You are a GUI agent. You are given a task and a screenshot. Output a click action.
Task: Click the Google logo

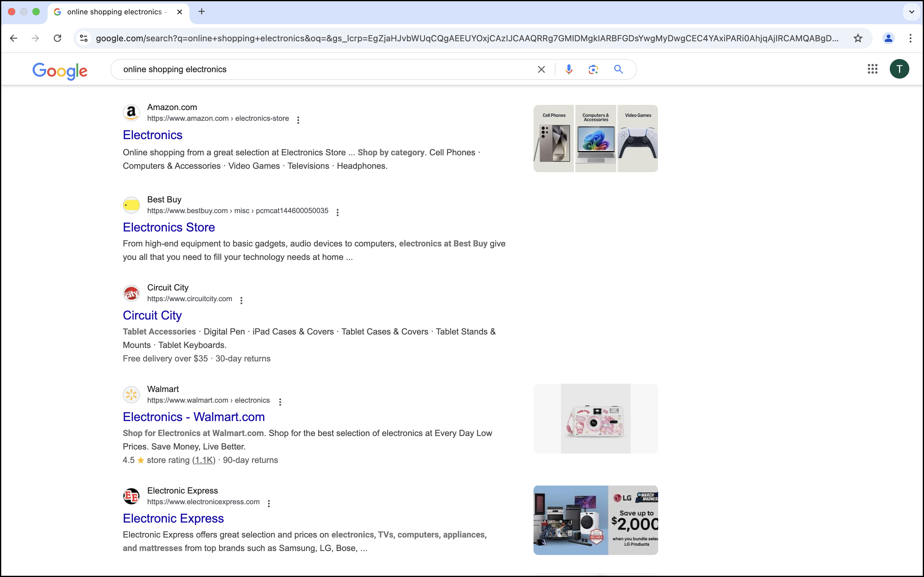pyautogui.click(x=60, y=71)
